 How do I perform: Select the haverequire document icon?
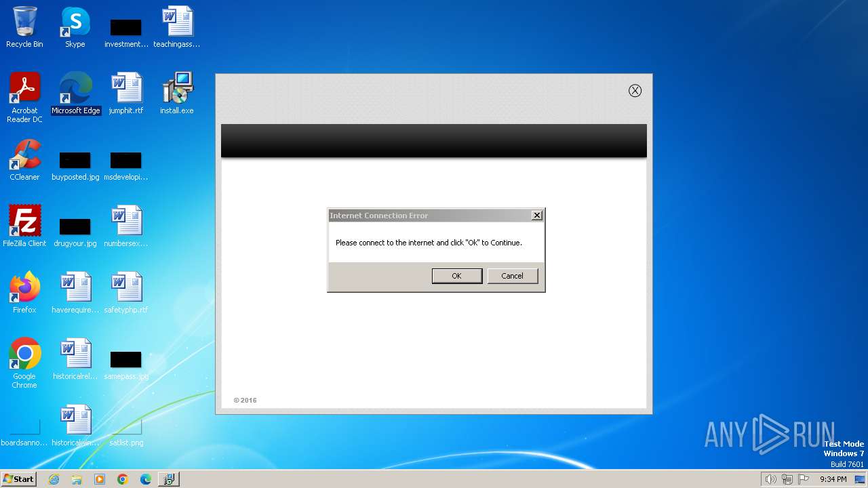click(75, 293)
